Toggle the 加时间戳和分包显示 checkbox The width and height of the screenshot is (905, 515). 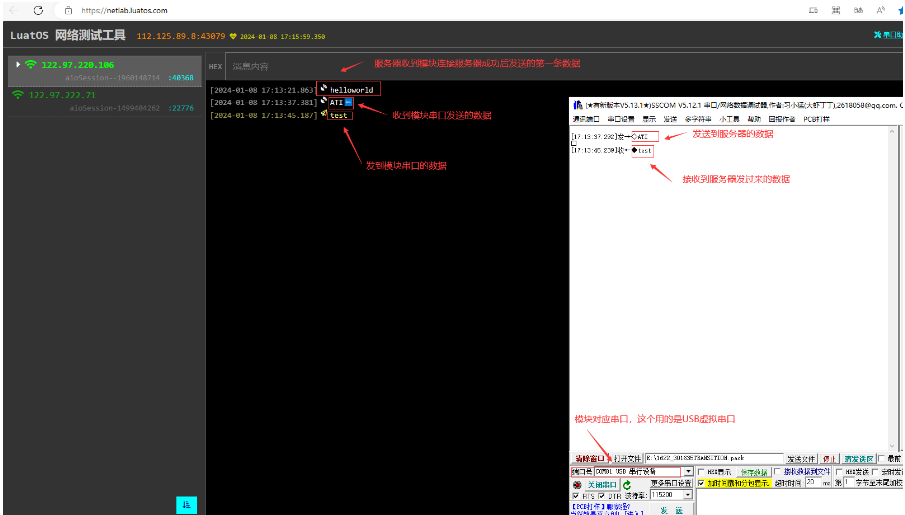[701, 483]
